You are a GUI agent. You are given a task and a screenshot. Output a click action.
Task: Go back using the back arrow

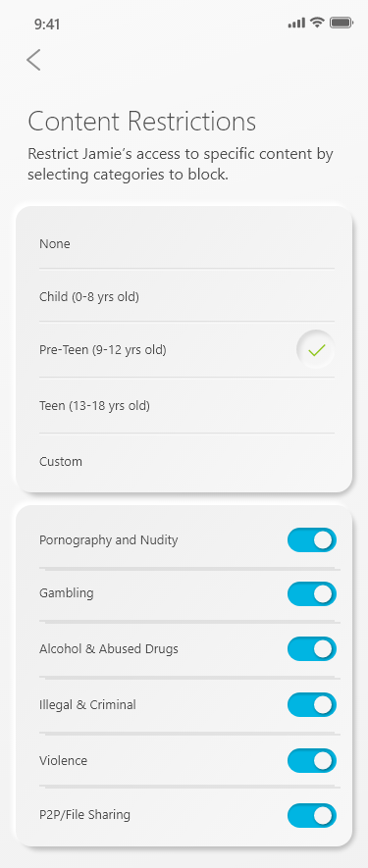click(x=33, y=60)
